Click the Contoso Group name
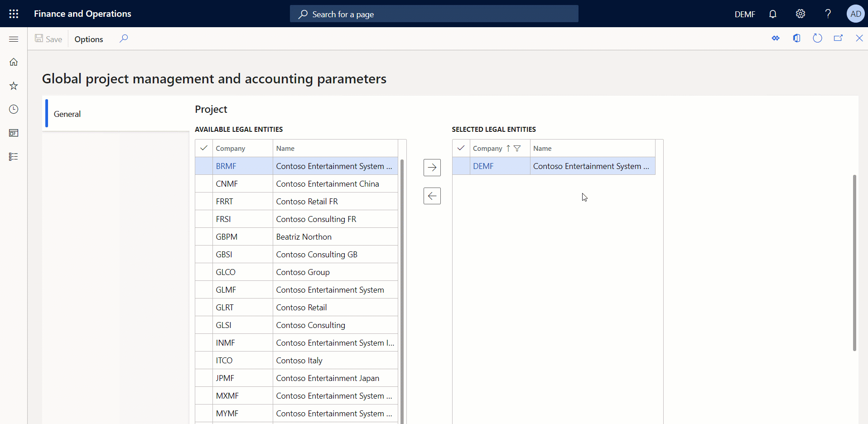 (303, 272)
